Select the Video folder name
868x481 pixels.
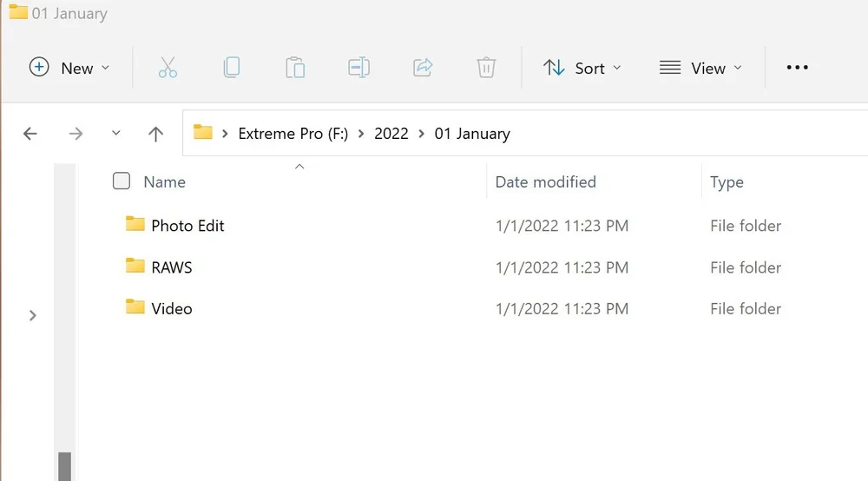[x=172, y=309]
